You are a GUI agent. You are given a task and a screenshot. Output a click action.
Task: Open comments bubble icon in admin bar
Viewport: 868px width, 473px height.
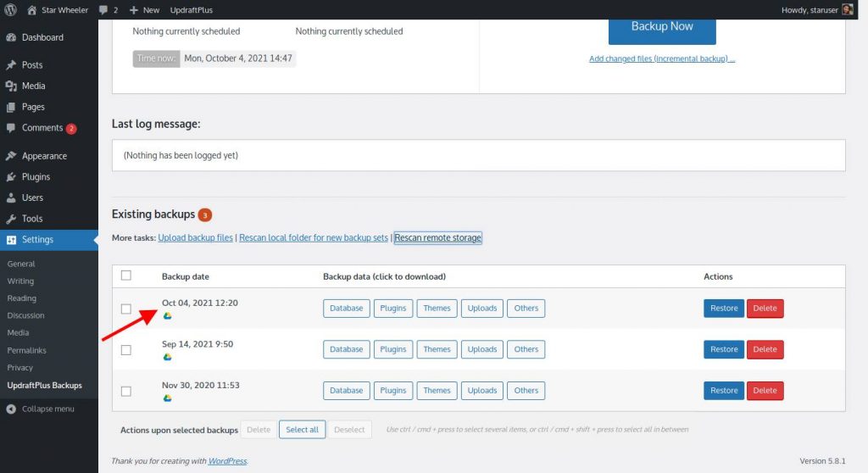point(103,10)
